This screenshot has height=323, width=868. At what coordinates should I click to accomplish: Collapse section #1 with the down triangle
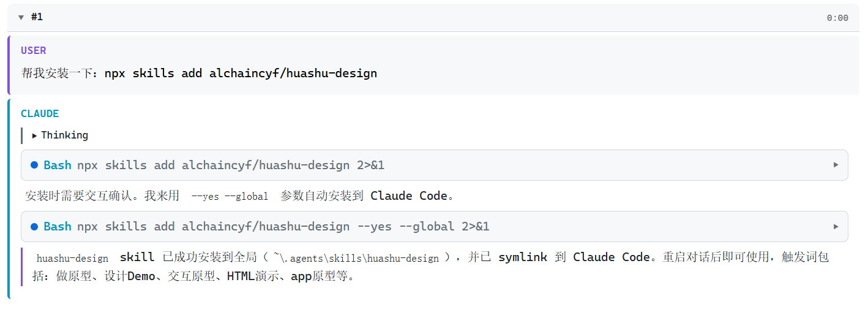point(21,18)
